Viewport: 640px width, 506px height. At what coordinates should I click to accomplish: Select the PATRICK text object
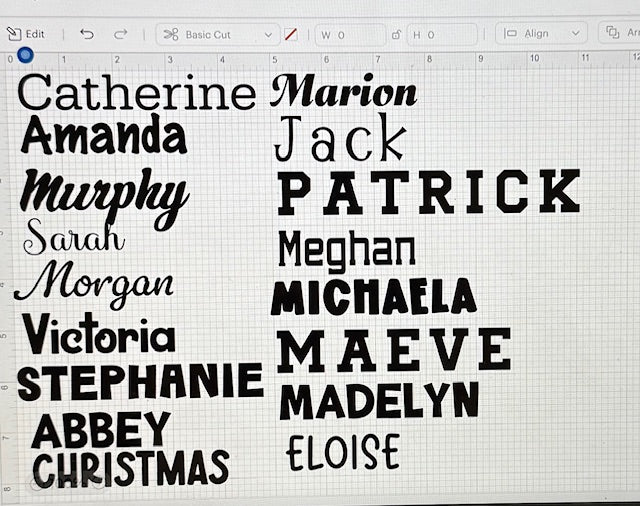(x=428, y=192)
